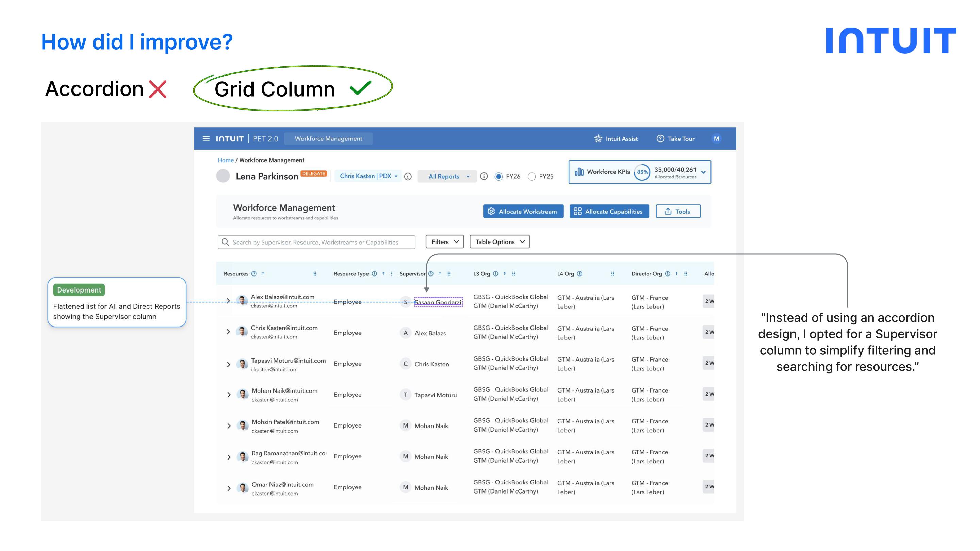
Task: Click Mohsin Patel@intuit.com resource name
Action: [285, 422]
